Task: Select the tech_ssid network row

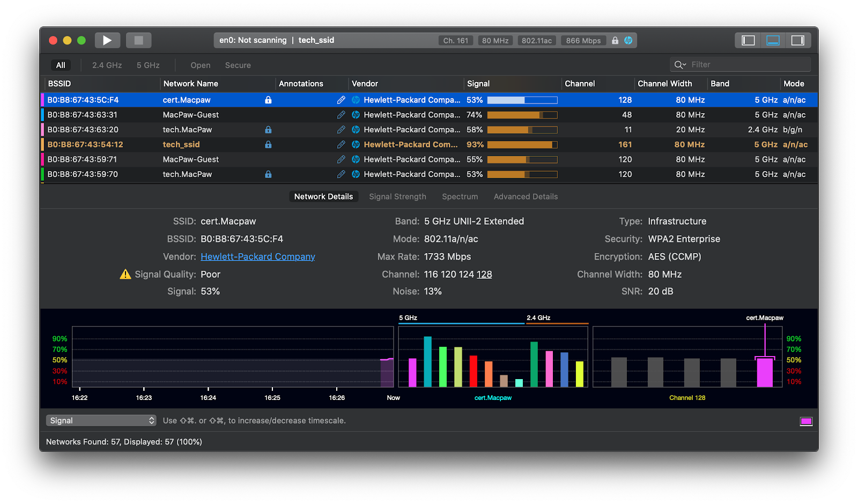Action: click(x=429, y=145)
